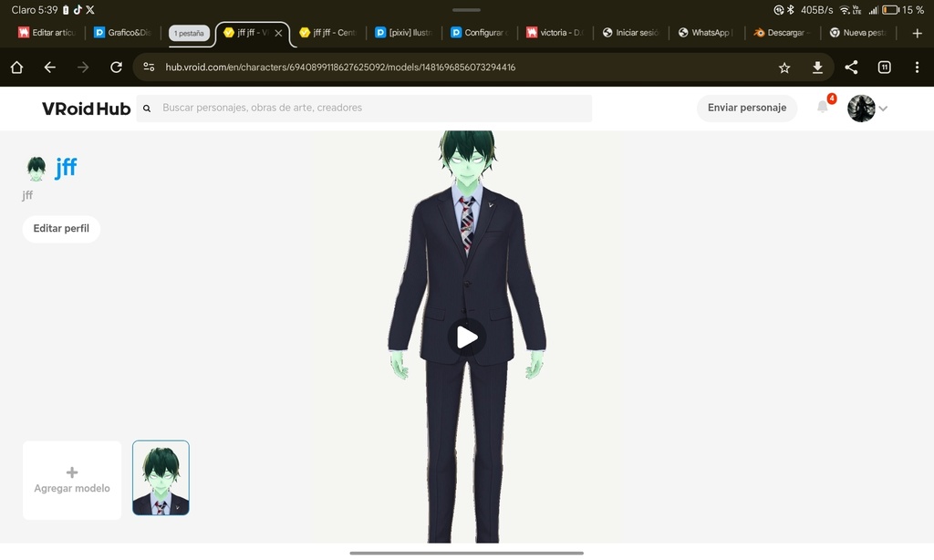Open the tab switcher showing 11 tabs

885,67
